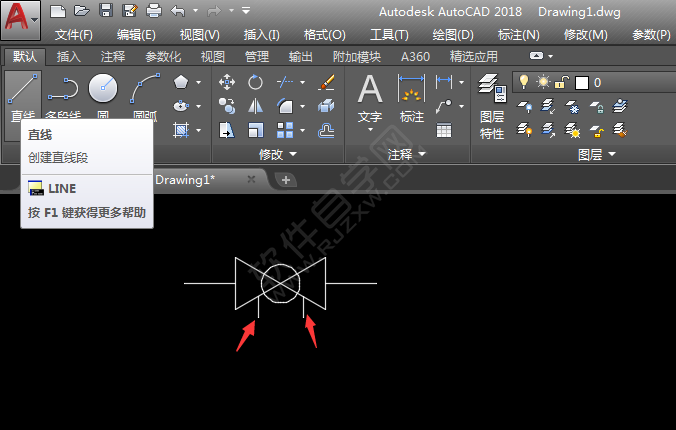Open the 格式(O) menu
676x430 pixels.
325,35
